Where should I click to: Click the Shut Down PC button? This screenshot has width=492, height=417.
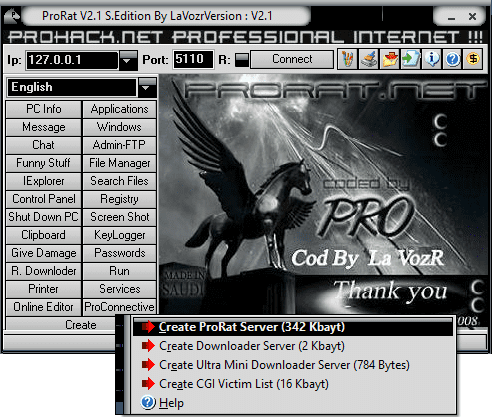(44, 217)
